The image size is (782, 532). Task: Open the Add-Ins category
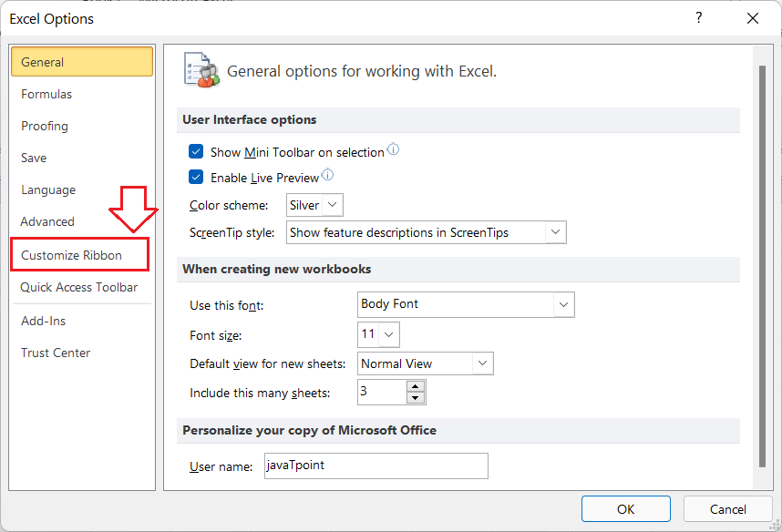[x=44, y=321]
